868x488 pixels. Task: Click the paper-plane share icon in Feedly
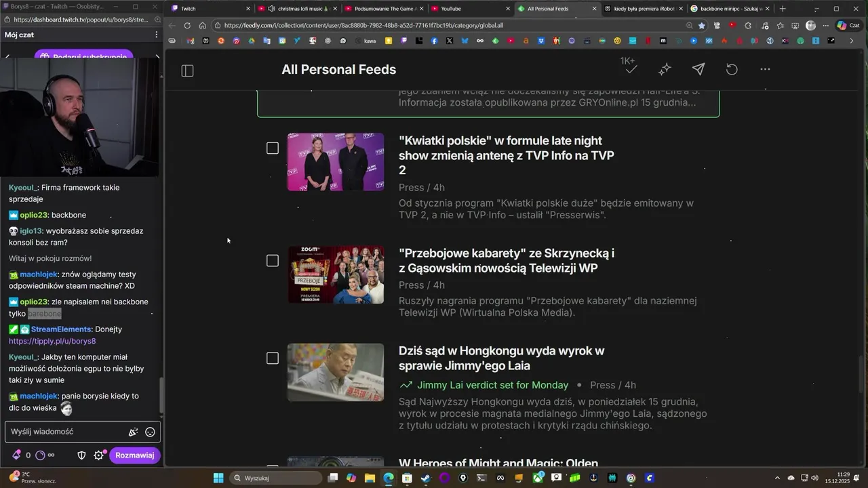(698, 69)
